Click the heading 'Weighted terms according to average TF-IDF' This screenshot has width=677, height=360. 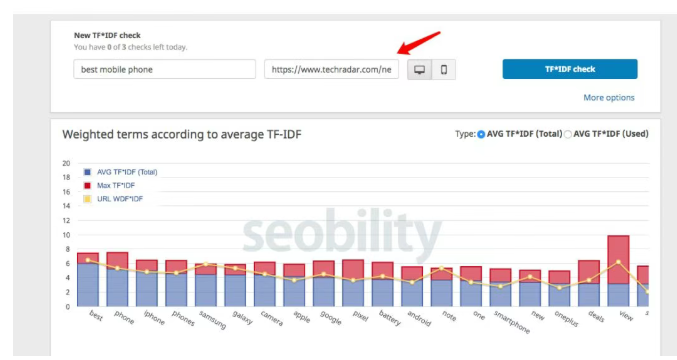182,134
